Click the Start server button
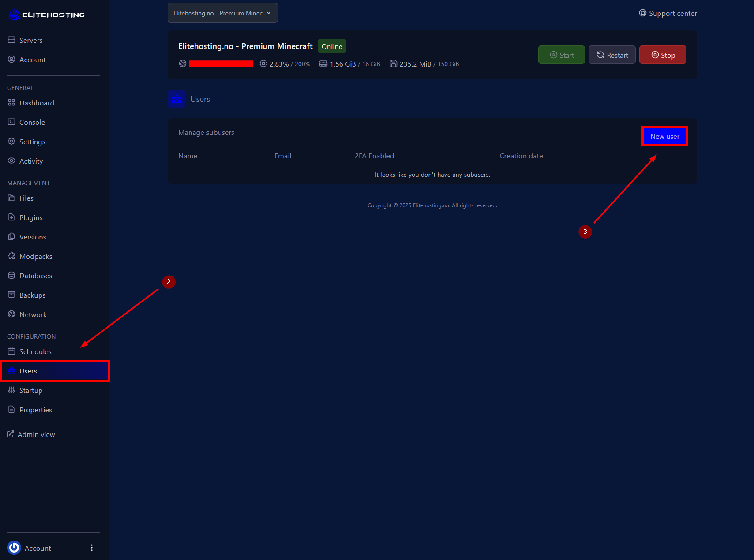This screenshot has width=754, height=560. [x=562, y=55]
